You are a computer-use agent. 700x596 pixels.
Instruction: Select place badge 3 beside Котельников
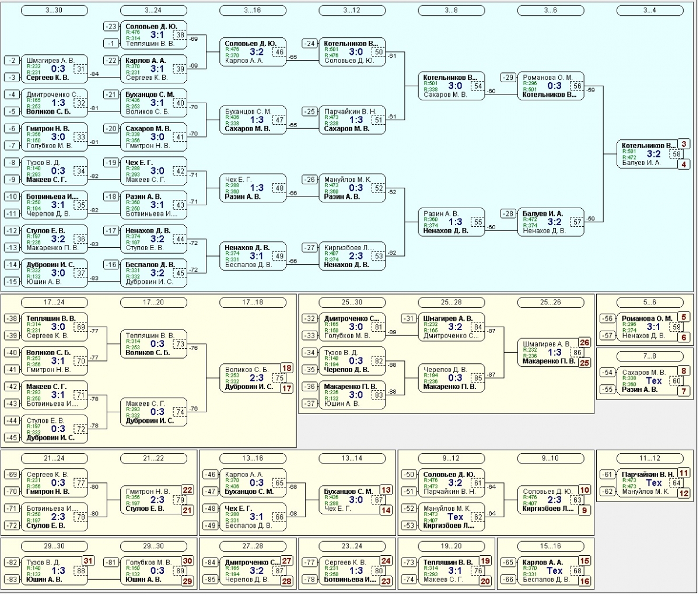pos(684,144)
